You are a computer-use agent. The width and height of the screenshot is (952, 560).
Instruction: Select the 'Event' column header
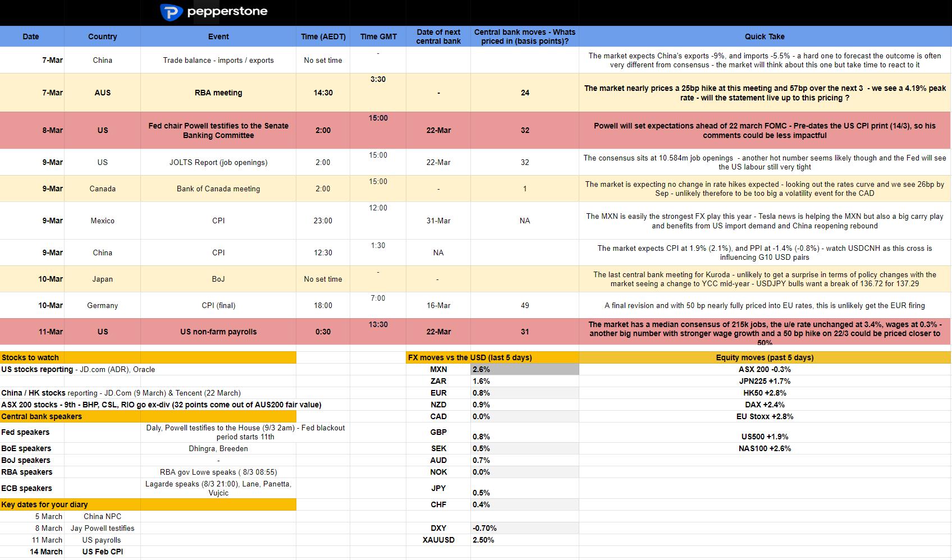pos(218,36)
